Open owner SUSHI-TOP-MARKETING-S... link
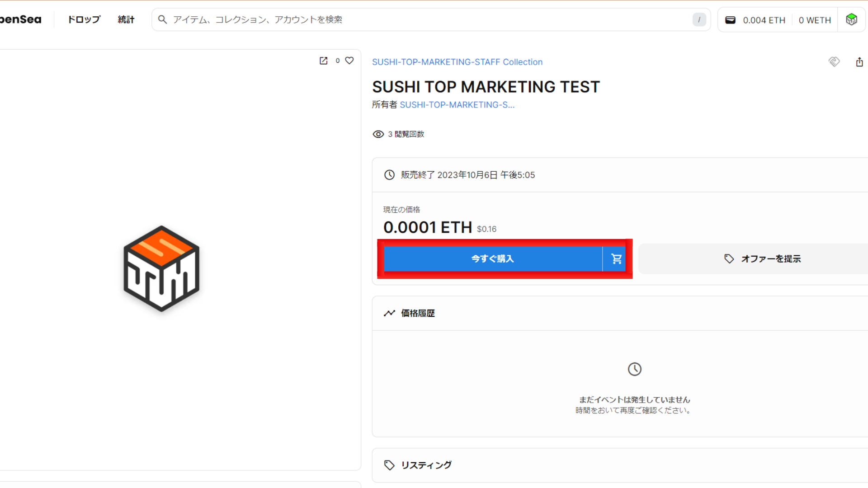This screenshot has height=488, width=868. tap(457, 105)
